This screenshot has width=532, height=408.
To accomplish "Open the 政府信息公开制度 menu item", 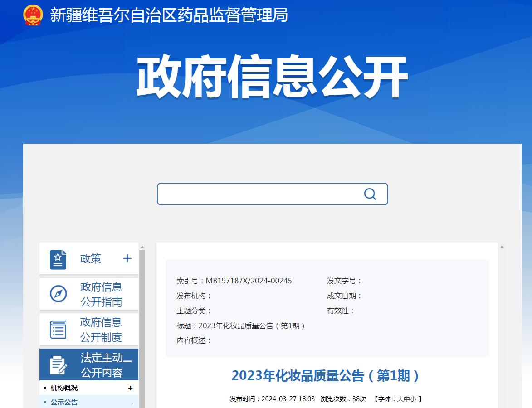I will 101,330.
